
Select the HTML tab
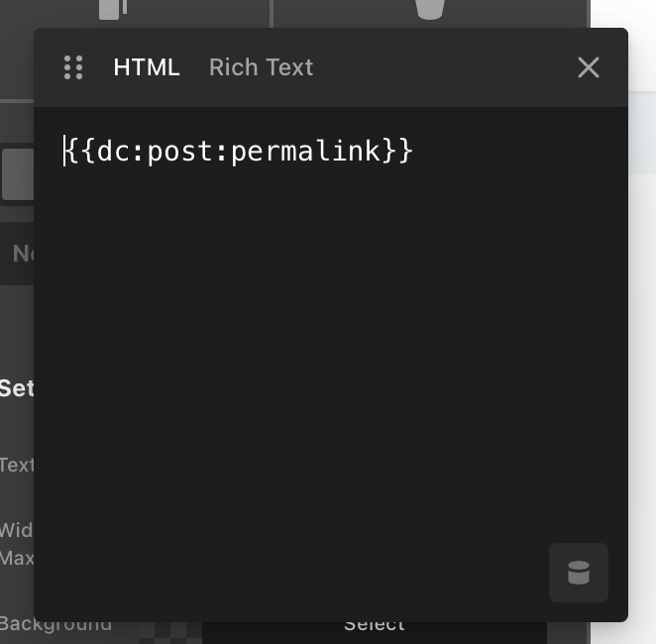[147, 67]
